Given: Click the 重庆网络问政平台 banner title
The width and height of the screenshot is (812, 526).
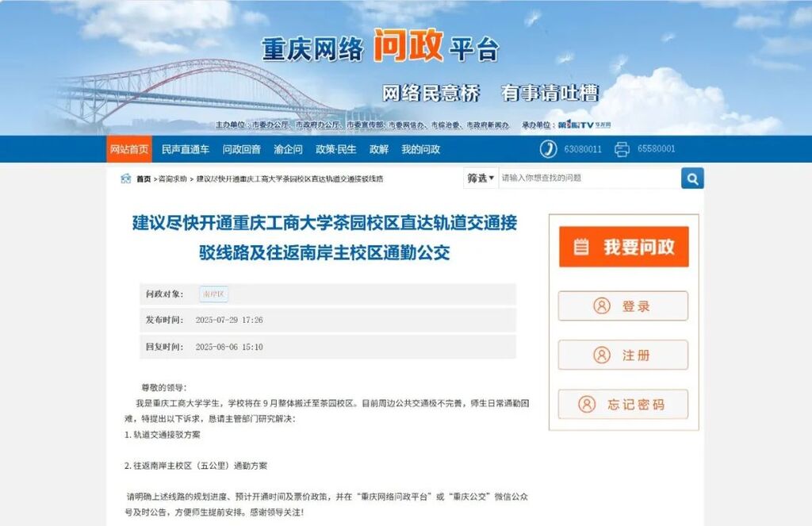Looking at the screenshot, I should (x=381, y=49).
